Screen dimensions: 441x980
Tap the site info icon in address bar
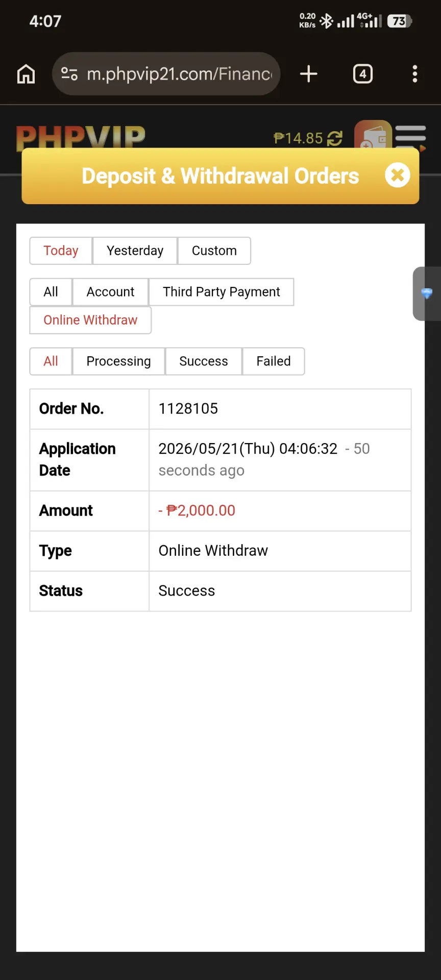pyautogui.click(x=69, y=74)
